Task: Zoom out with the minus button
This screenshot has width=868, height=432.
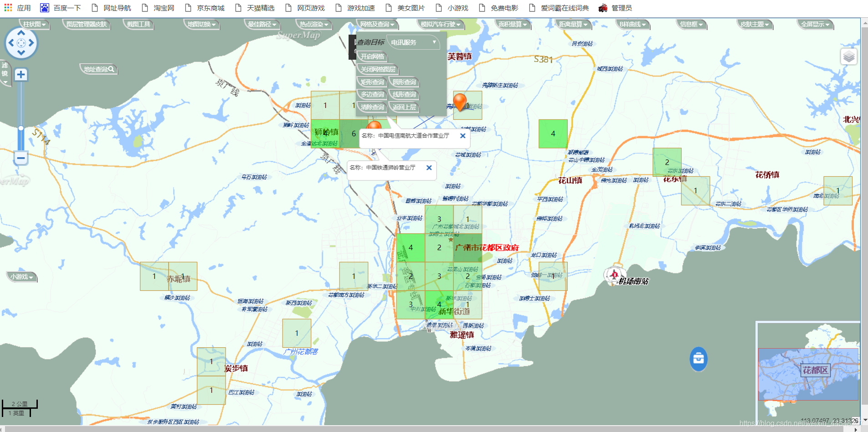Action: coord(21,158)
